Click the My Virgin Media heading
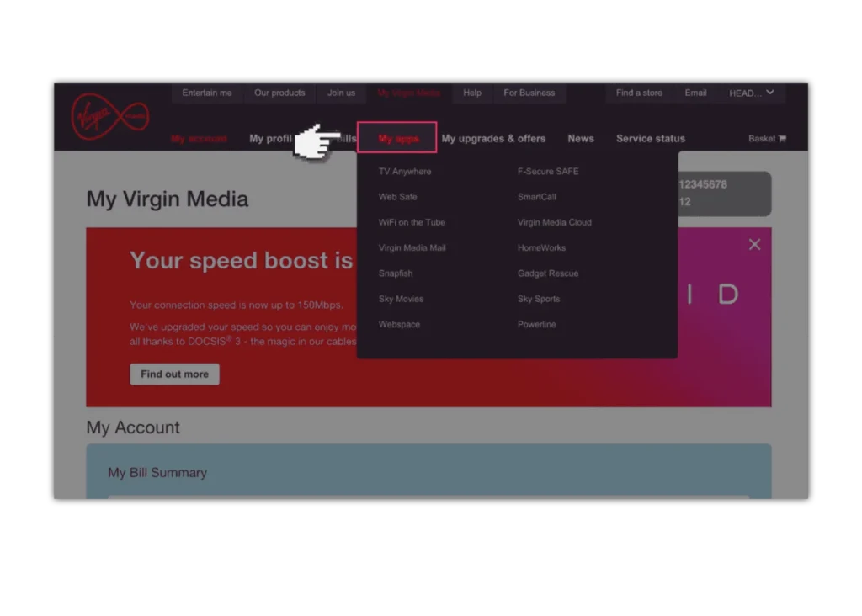 point(168,199)
